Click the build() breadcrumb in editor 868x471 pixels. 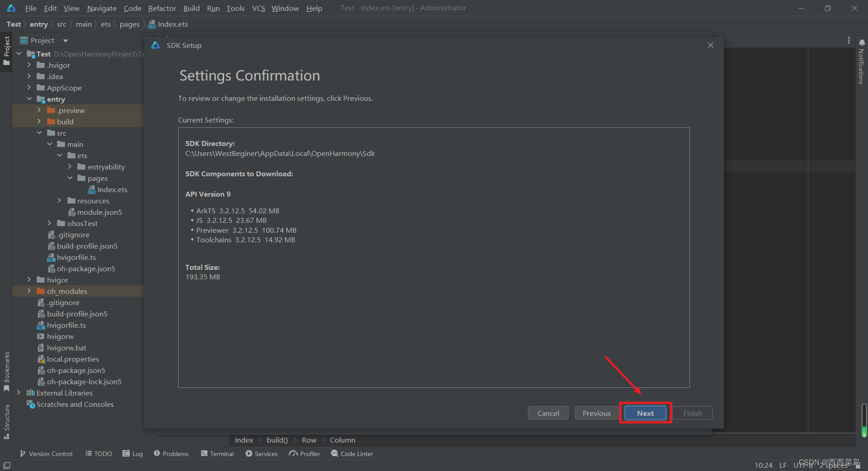(277, 440)
